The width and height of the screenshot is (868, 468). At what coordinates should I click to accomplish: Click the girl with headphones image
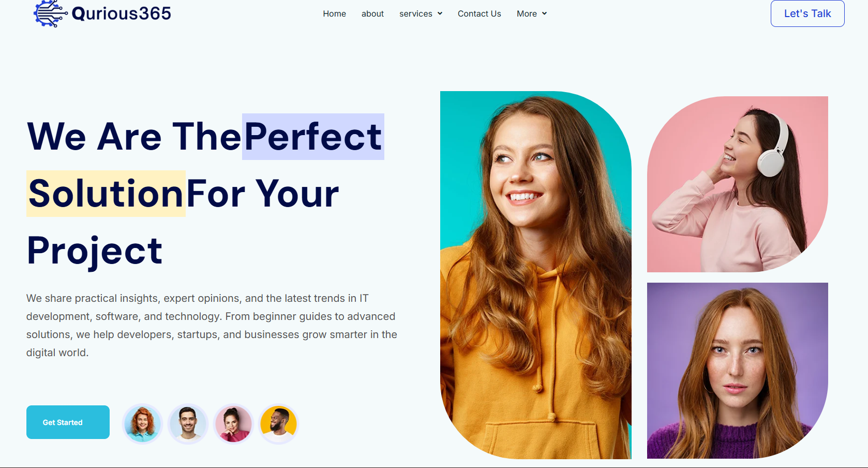coord(738,184)
